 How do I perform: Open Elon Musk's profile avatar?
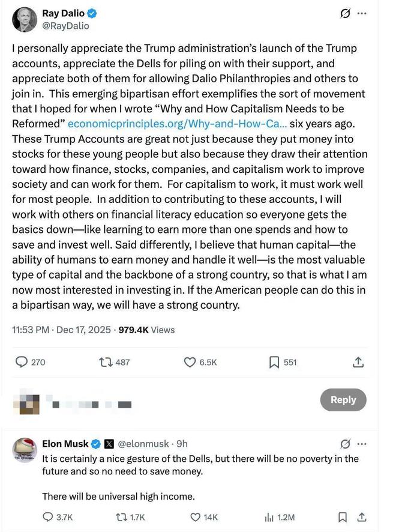25,450
